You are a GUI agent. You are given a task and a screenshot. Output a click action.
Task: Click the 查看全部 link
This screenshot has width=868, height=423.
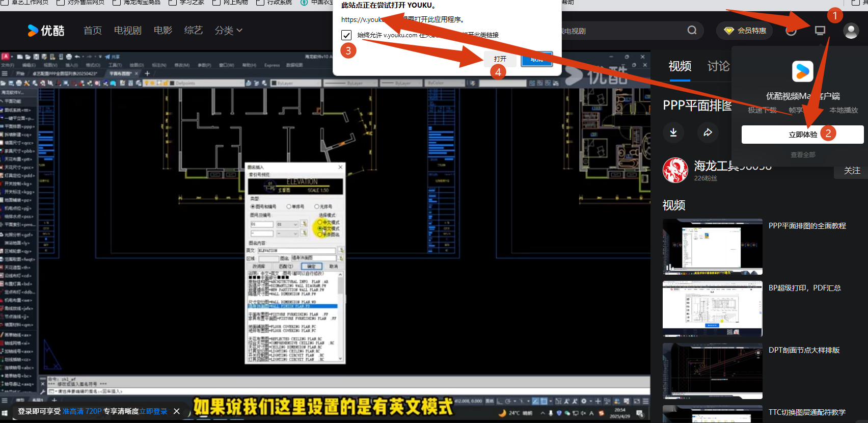(803, 155)
